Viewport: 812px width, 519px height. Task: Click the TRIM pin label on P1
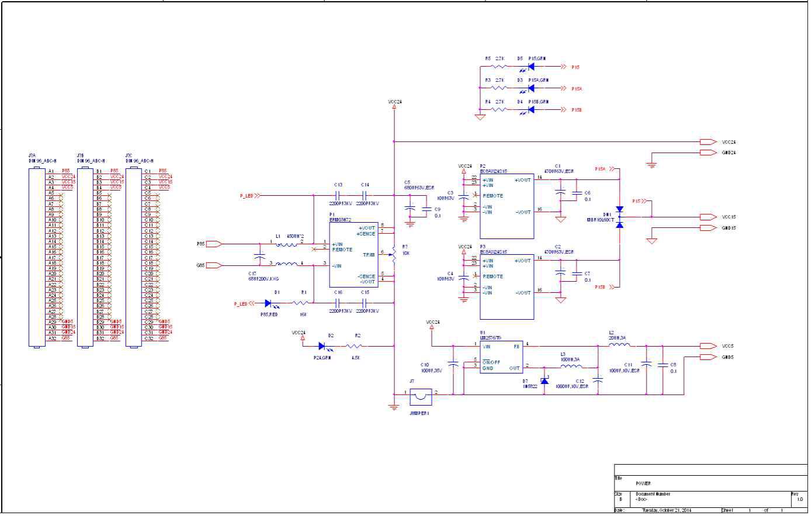(x=369, y=255)
